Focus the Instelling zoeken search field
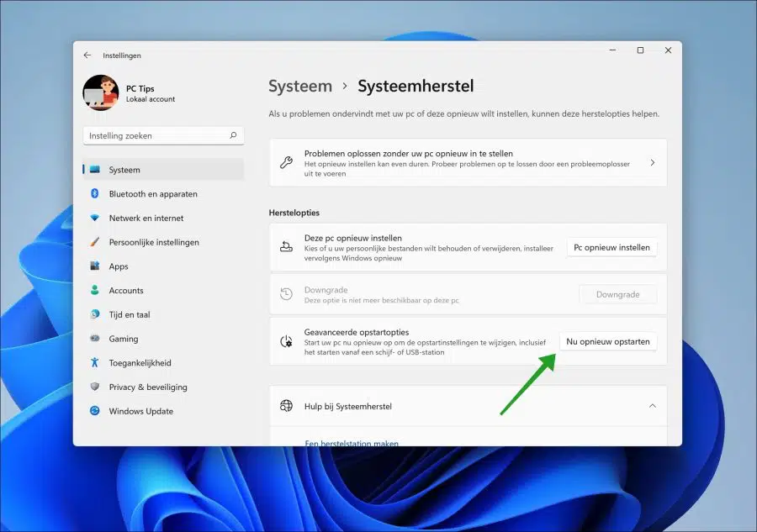The width and height of the screenshot is (757, 532). pos(163,135)
